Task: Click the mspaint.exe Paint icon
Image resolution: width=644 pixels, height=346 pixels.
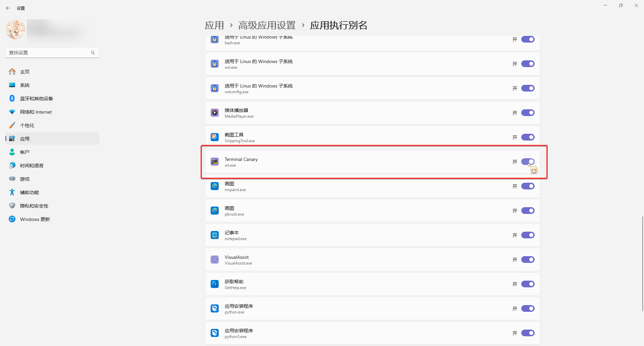Action: click(215, 186)
